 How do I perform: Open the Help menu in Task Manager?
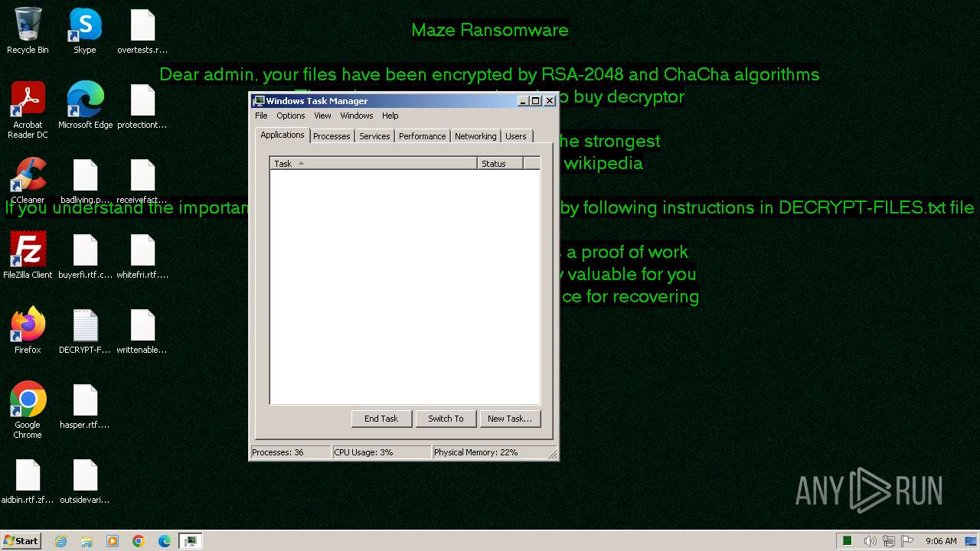pyautogui.click(x=390, y=116)
